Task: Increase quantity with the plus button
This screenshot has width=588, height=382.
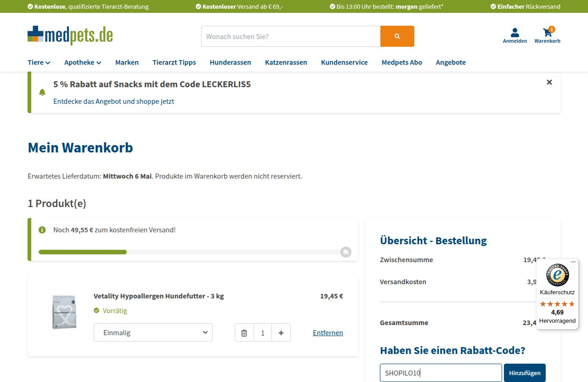Action: pyautogui.click(x=281, y=333)
